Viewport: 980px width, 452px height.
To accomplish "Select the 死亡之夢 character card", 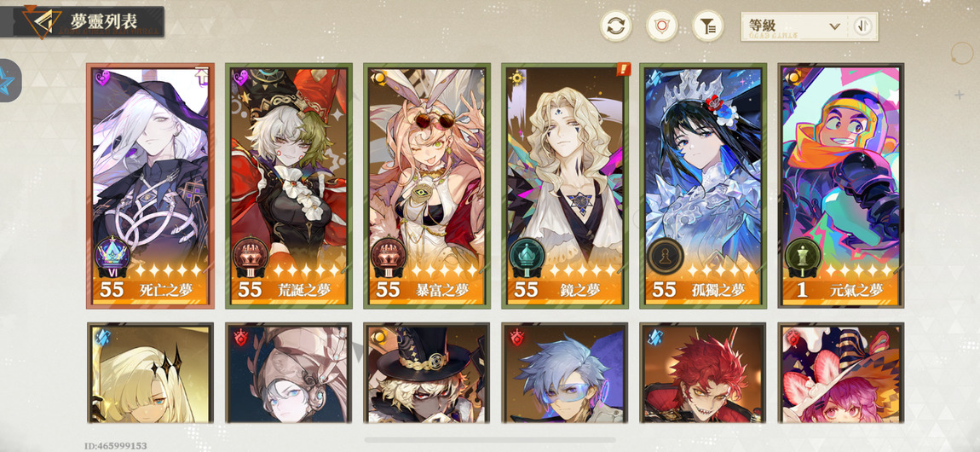I will pos(151,186).
